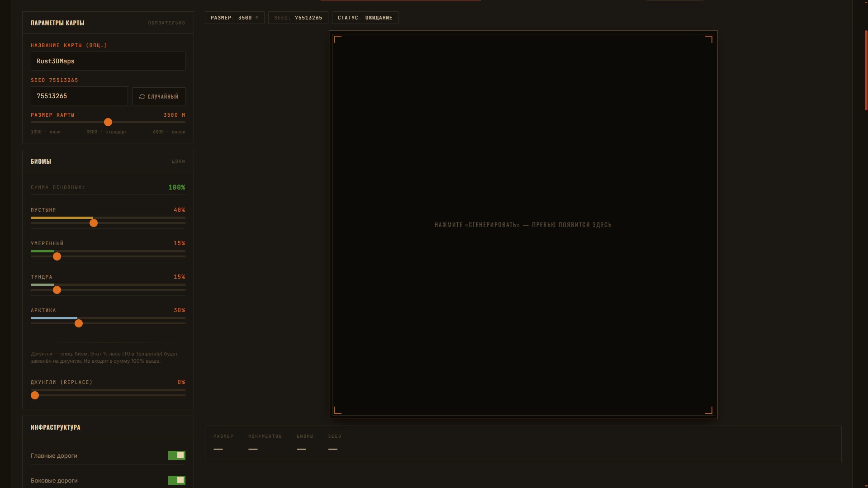This screenshot has width=868, height=488.
Task: Click the map name field Rust3DMaps
Action: pyautogui.click(x=108, y=61)
